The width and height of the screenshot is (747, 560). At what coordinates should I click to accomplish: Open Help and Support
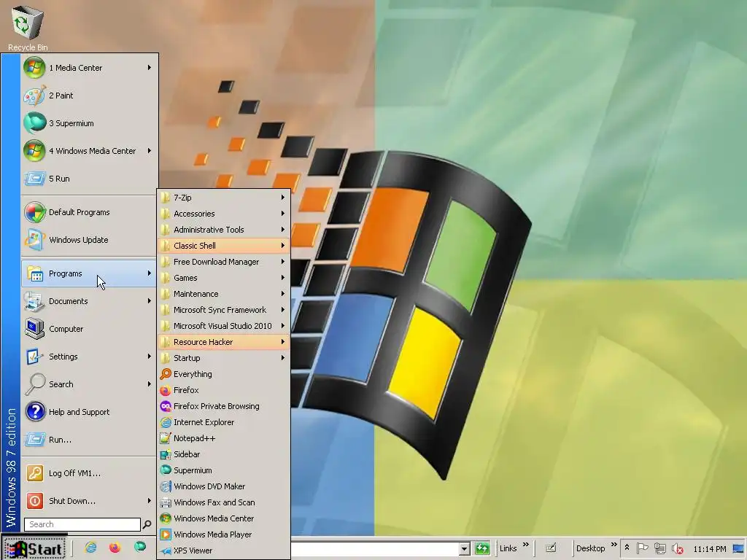[x=89, y=412]
